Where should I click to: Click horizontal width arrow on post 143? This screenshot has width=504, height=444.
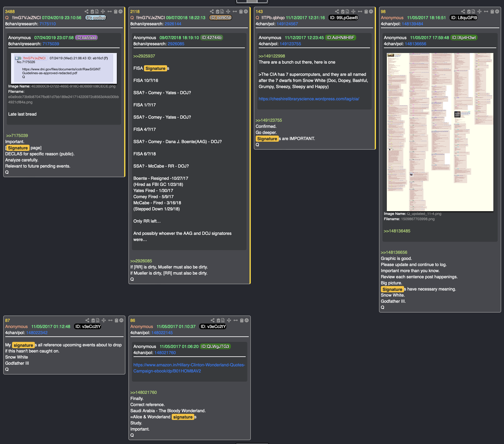360,12
